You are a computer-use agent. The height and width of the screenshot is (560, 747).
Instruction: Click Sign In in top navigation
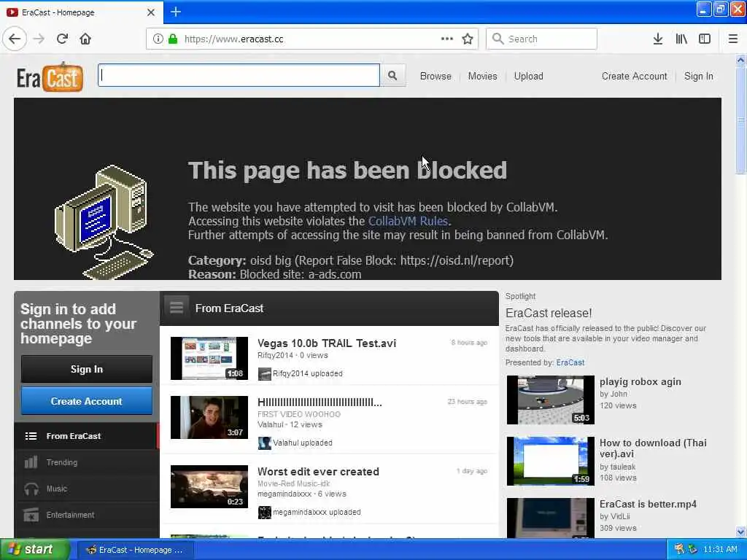(698, 76)
